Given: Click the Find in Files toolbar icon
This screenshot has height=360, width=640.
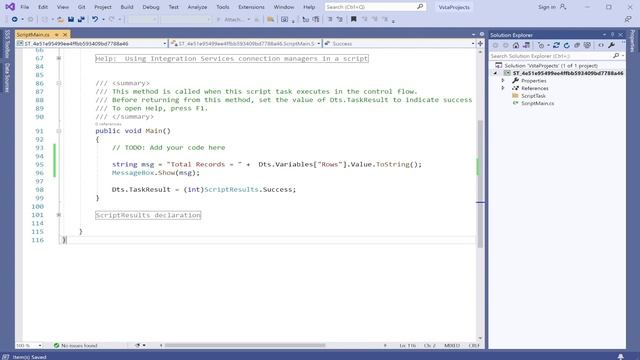Looking at the screenshot, I should [270, 19].
